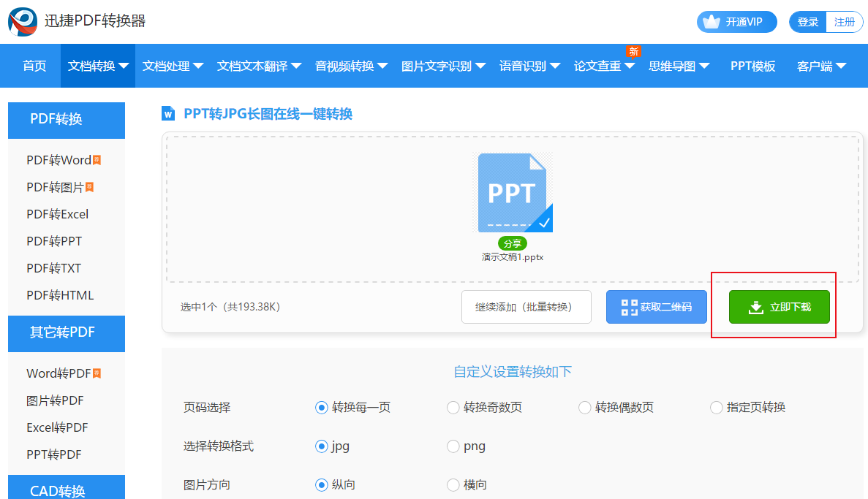Click the 迅捷PDF转换器 logo icon

[x=23, y=21]
